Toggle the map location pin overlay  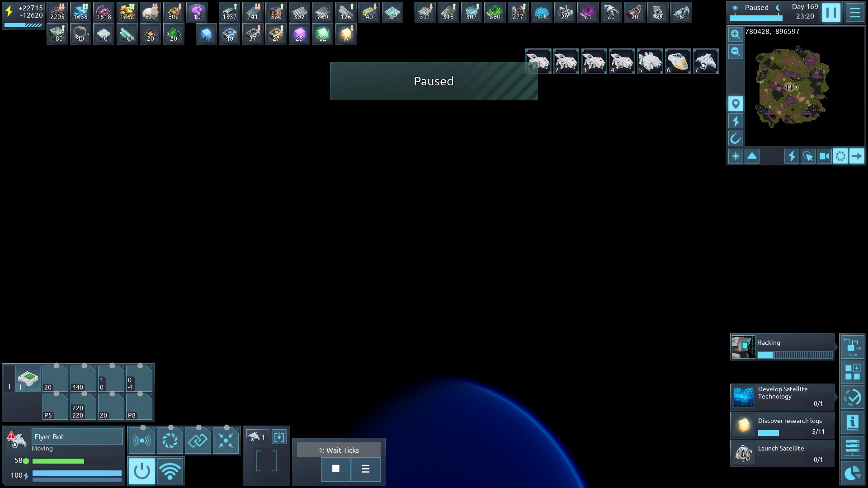(x=736, y=104)
